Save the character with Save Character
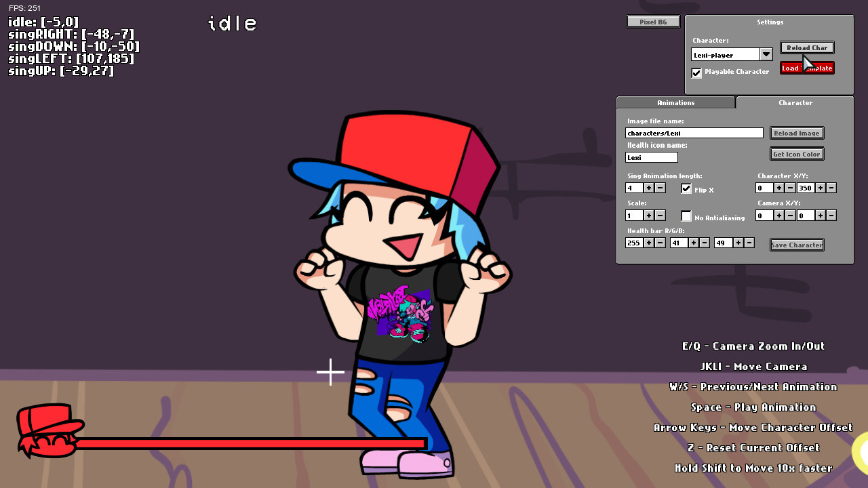This screenshot has height=488, width=868. coord(797,245)
